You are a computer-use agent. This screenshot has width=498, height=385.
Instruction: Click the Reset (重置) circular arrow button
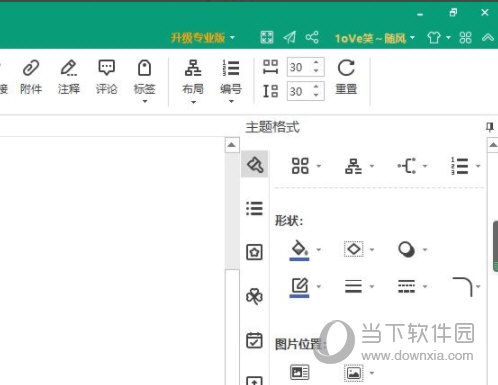346,68
